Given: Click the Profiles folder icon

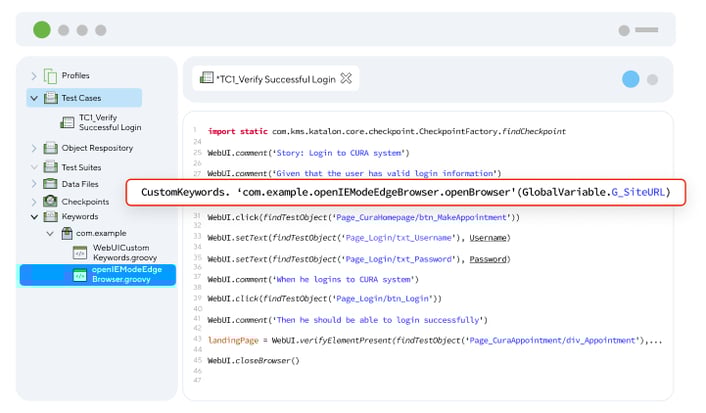Looking at the screenshot, I should (50, 76).
